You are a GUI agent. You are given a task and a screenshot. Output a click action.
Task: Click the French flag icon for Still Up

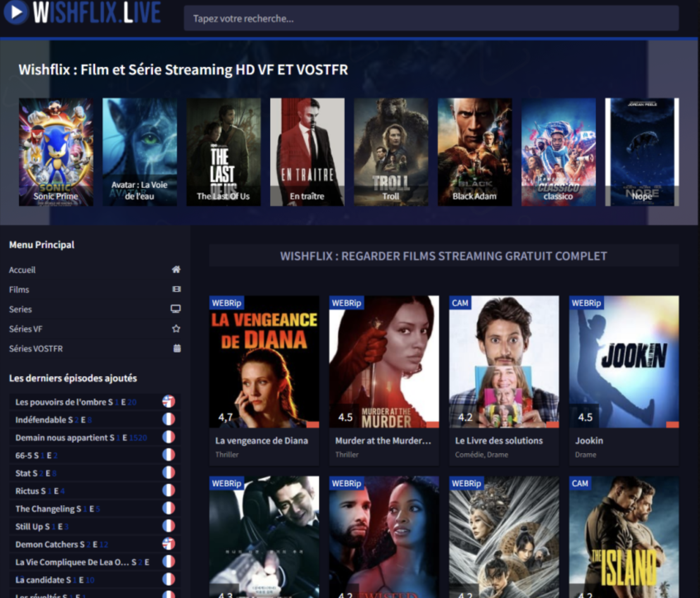pos(169,526)
